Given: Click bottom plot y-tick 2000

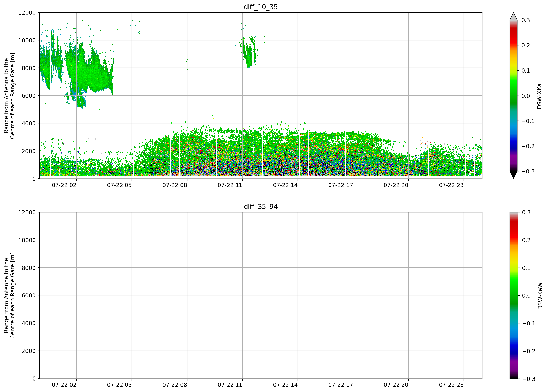Looking at the screenshot, I should 29,351.
